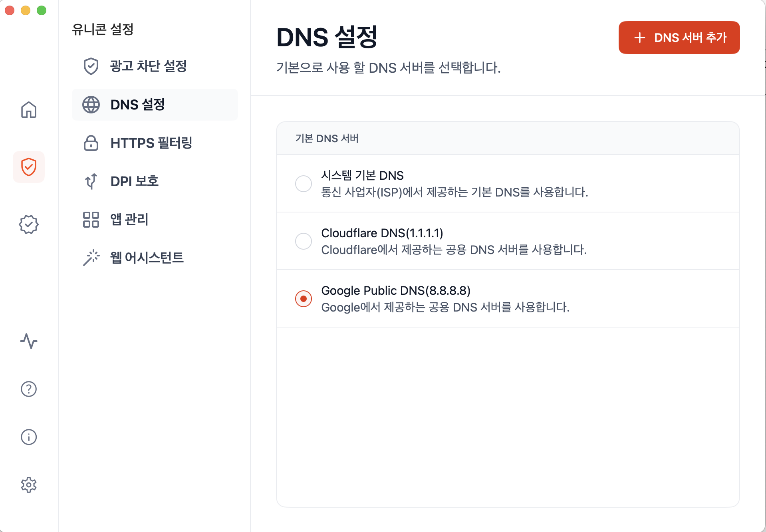The width and height of the screenshot is (766, 532).
Task: Click the DNS 서버 추가 button
Action: pyautogui.click(x=679, y=38)
